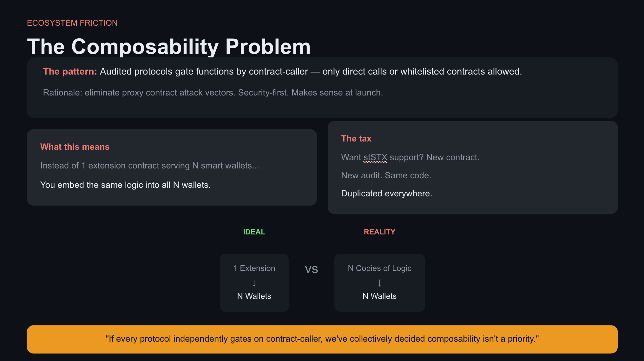Click the green IDEAL label
The height and width of the screenshot is (361, 644).
[x=254, y=232]
